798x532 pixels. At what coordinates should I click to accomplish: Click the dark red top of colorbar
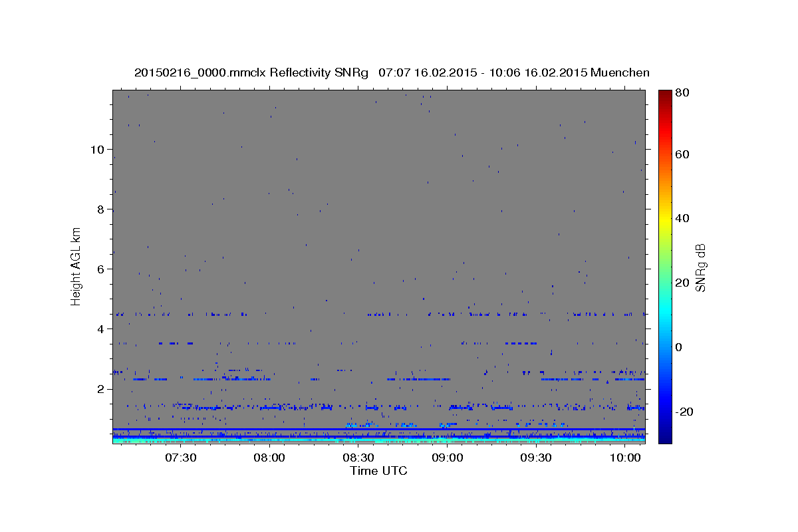point(664,94)
